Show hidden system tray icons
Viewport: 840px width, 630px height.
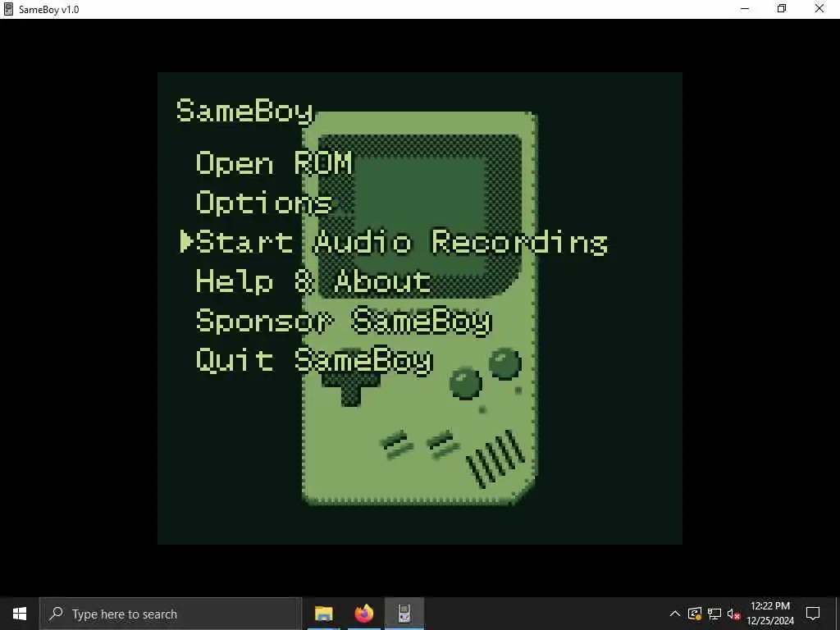tap(675, 614)
